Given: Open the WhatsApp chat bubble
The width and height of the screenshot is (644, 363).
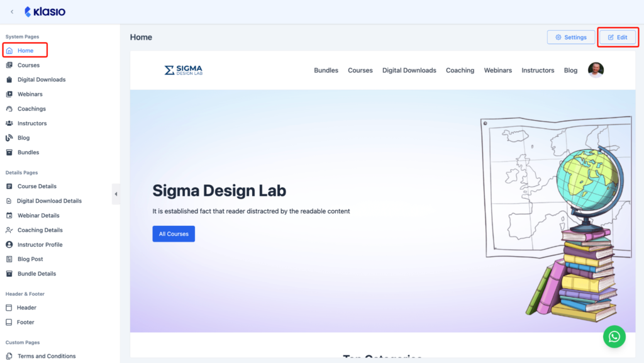Looking at the screenshot, I should (x=614, y=337).
